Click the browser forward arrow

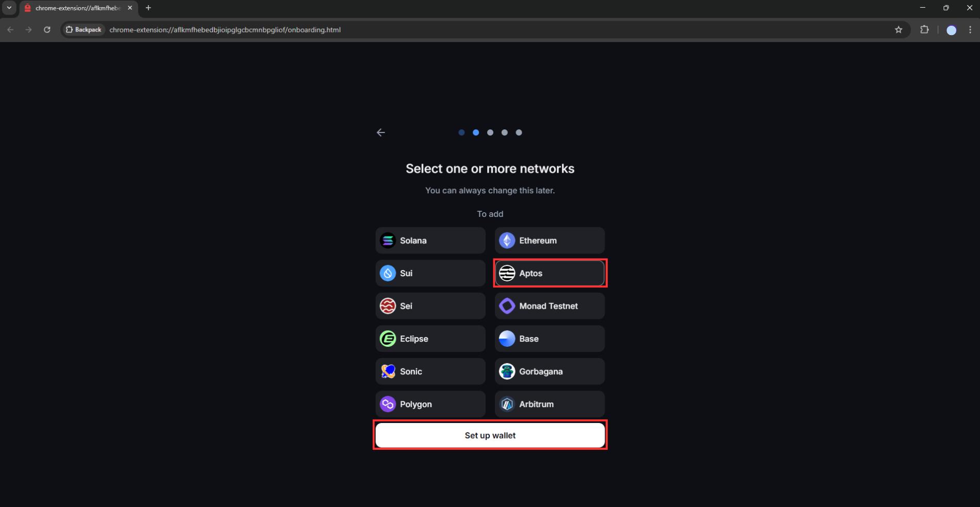[x=29, y=30]
